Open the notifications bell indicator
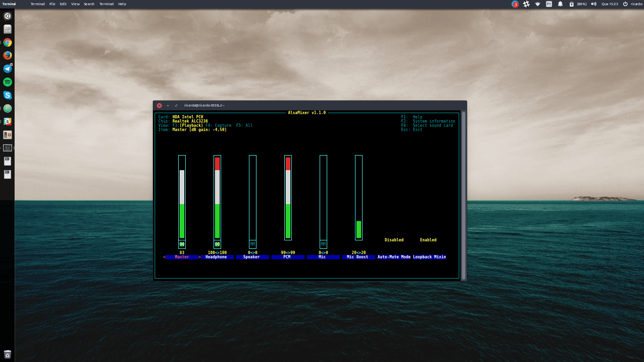Viewport: 644px width, 362px height. (560, 4)
